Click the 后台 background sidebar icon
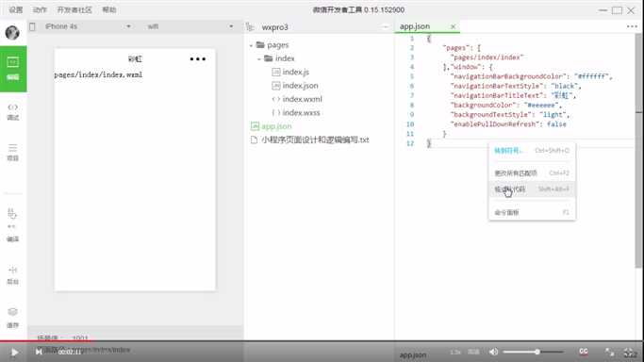 click(13, 275)
